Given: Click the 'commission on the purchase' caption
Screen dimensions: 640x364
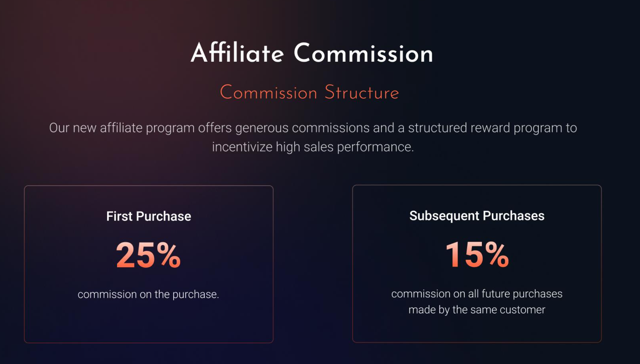Looking at the screenshot, I should click(149, 294).
